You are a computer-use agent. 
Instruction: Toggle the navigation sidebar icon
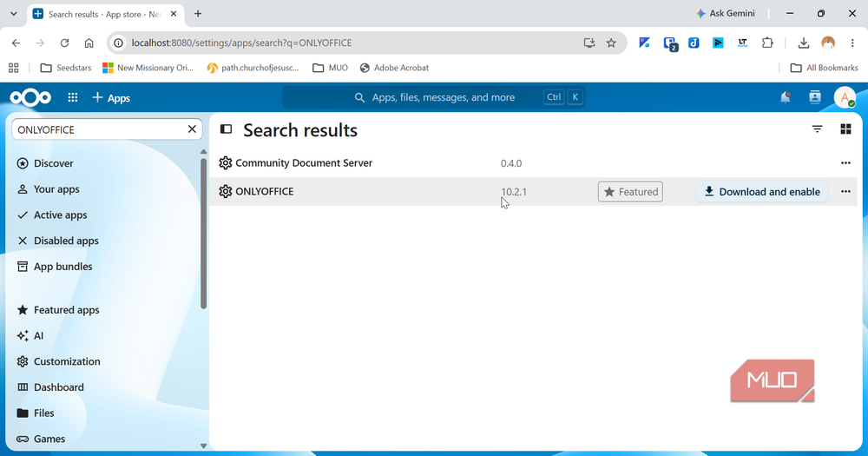tap(226, 129)
